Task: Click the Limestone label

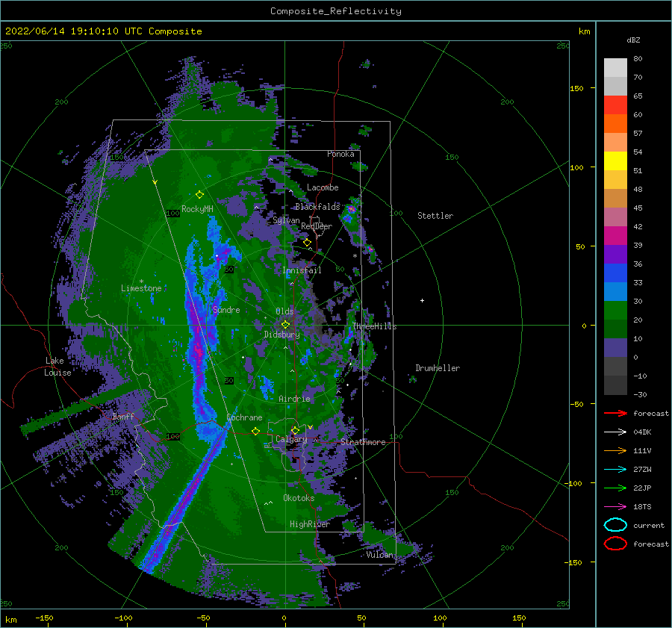Action: pos(141,288)
